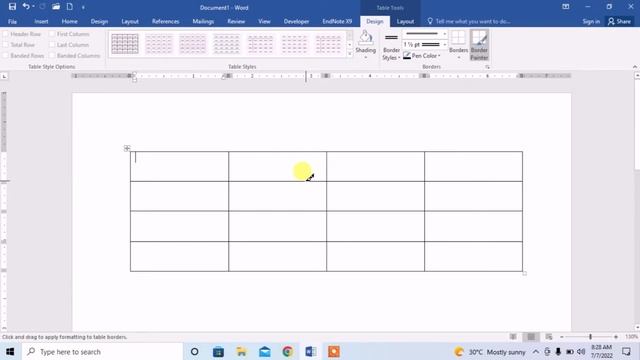Open the Shading paint bucket tool
The width and height of the screenshot is (640, 360).
[365, 38]
